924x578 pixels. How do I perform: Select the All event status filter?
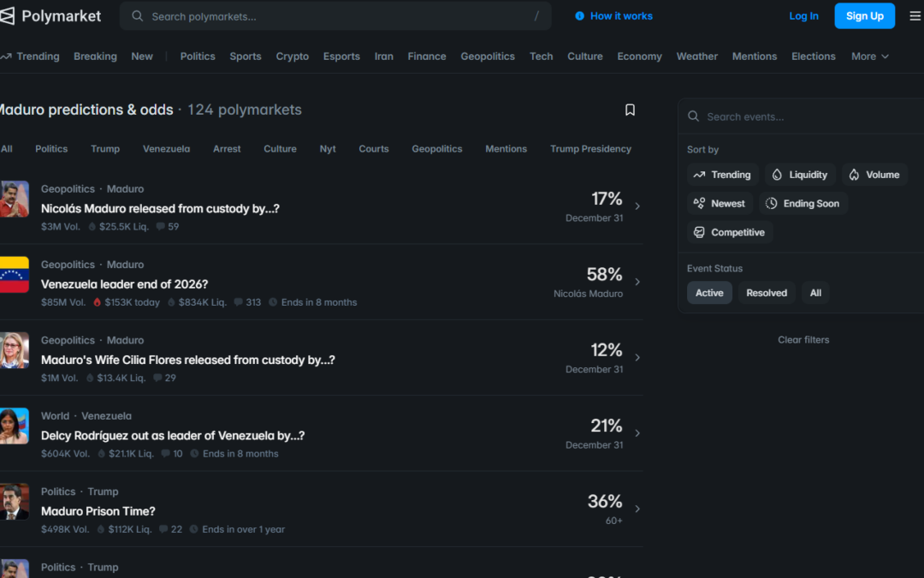pyautogui.click(x=815, y=293)
